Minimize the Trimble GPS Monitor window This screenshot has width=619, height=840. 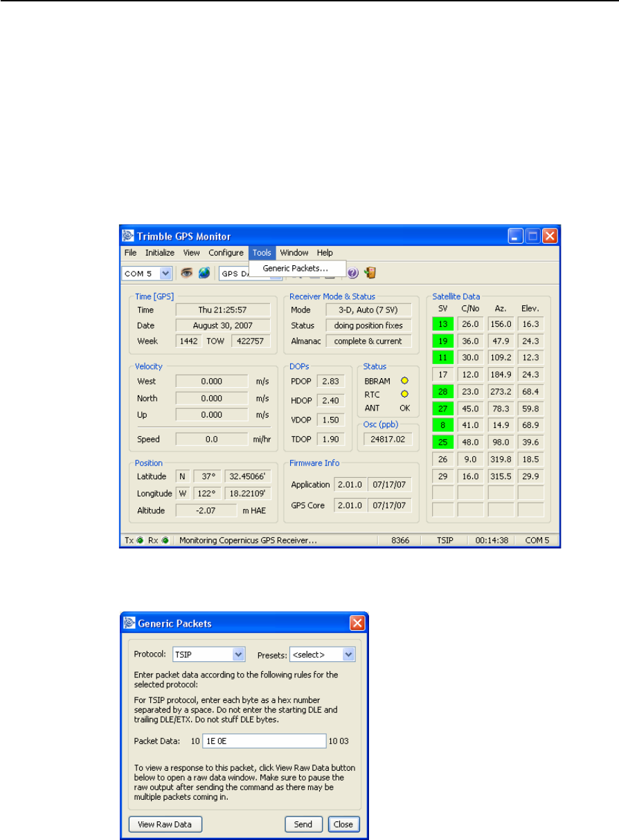[515, 236]
